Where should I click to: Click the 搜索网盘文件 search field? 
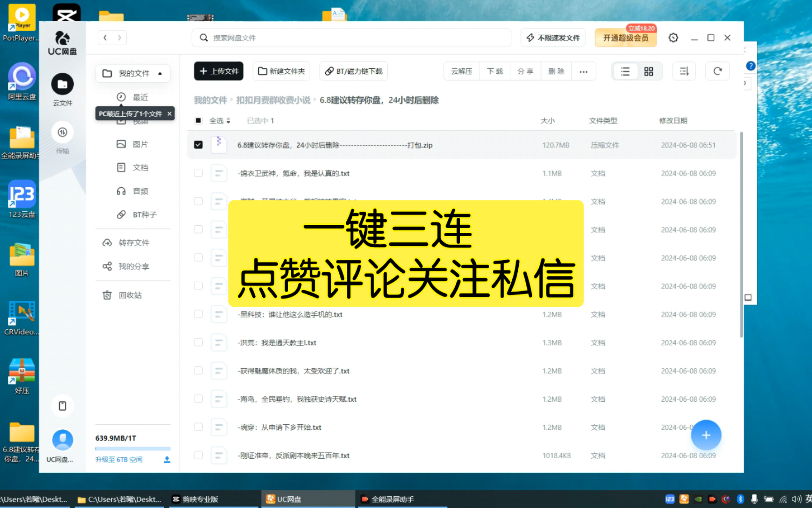coord(351,38)
